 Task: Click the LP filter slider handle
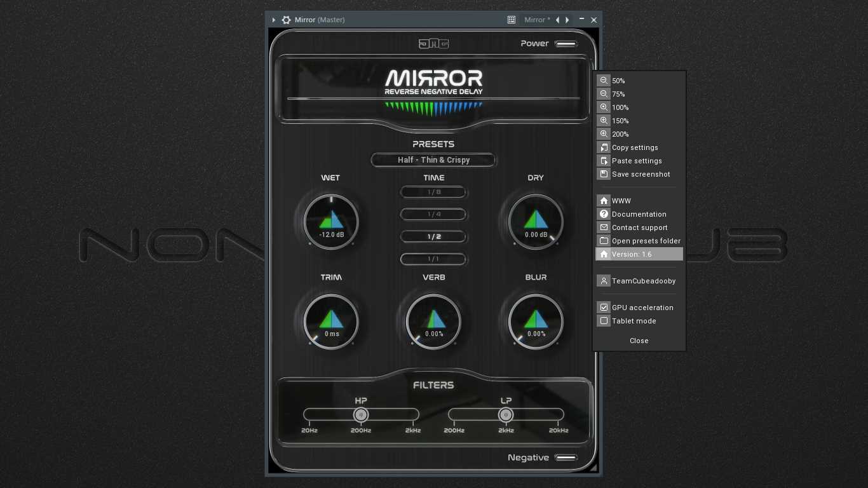pyautogui.click(x=506, y=415)
